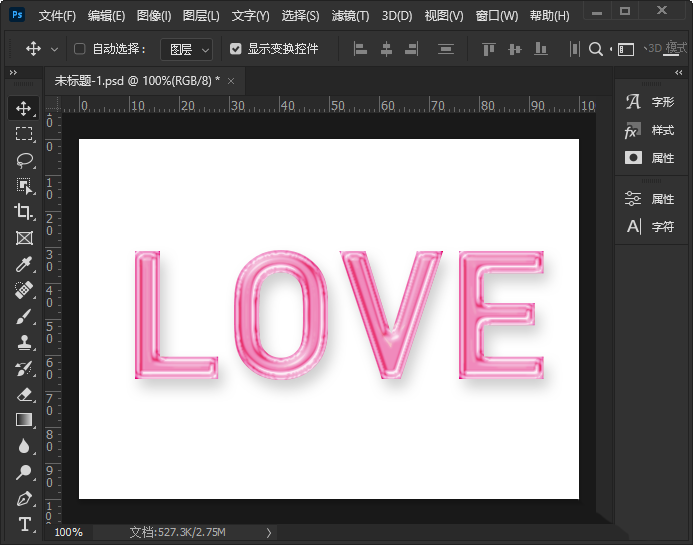Uncheck 显示变换控件 checkbox
The width and height of the screenshot is (693, 545).
(x=236, y=49)
